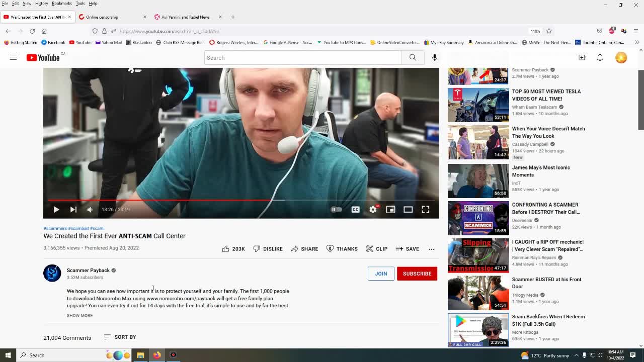Open YouTube notifications bell
Image resolution: width=644 pixels, height=362 pixels.
click(x=600, y=58)
